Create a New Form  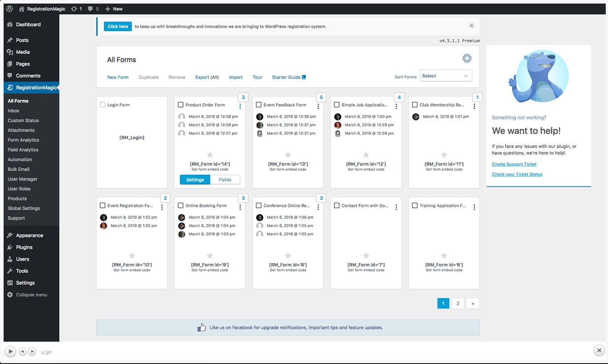118,77
